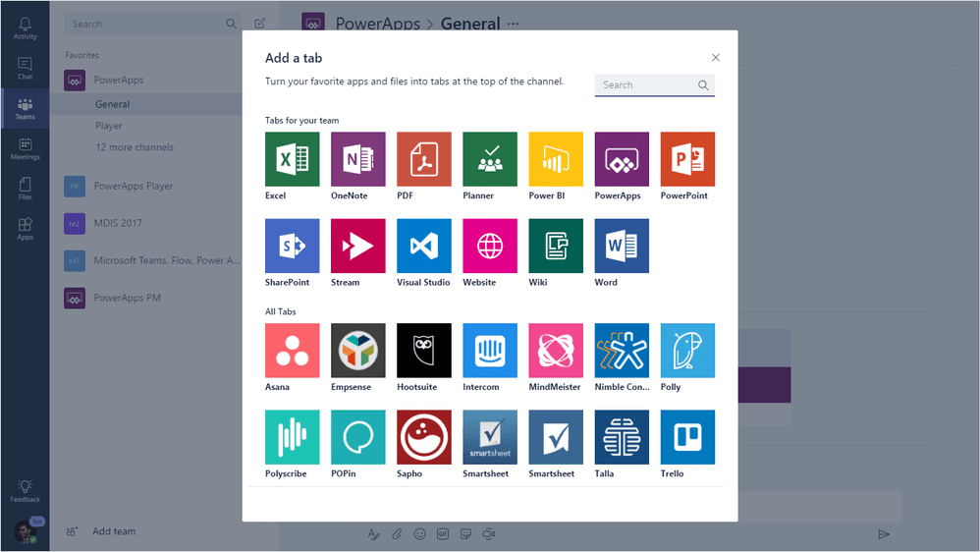Screen dimensions: 980x552
Task: Add a Power BI tab
Action: [x=556, y=159]
